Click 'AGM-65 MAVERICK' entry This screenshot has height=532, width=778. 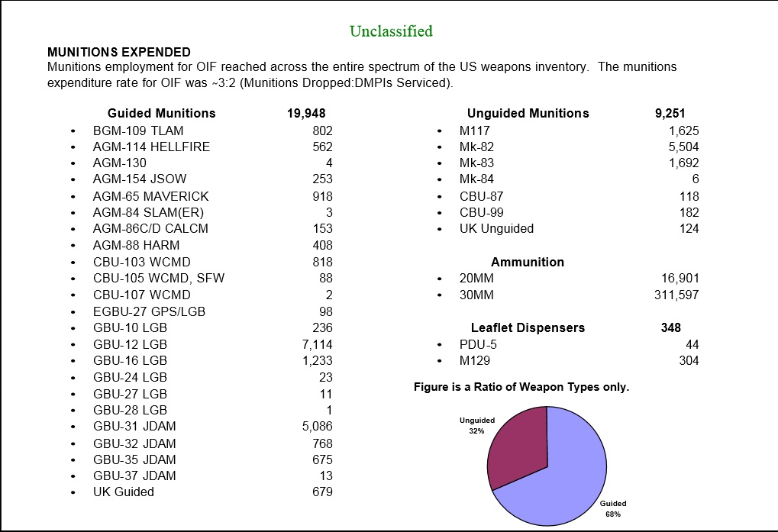pos(151,196)
